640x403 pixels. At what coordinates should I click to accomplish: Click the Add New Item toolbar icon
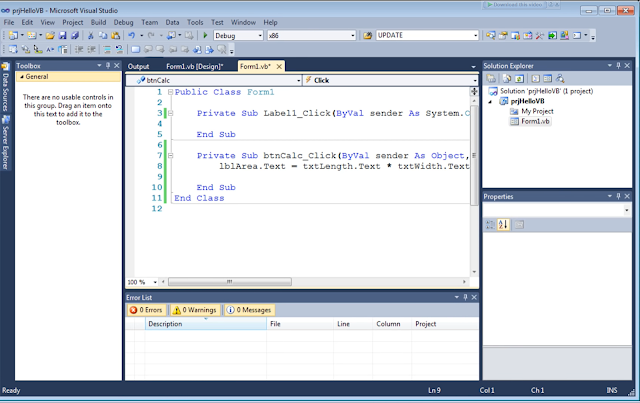31,36
